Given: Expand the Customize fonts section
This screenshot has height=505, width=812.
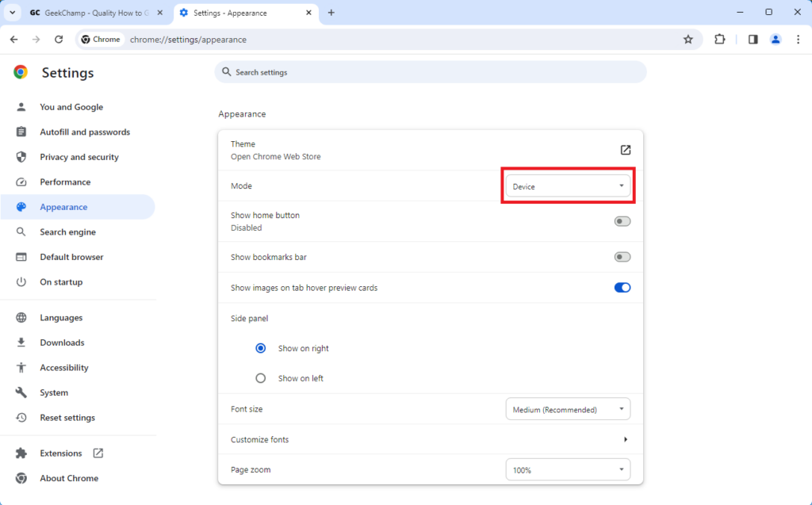Looking at the screenshot, I should coord(625,439).
